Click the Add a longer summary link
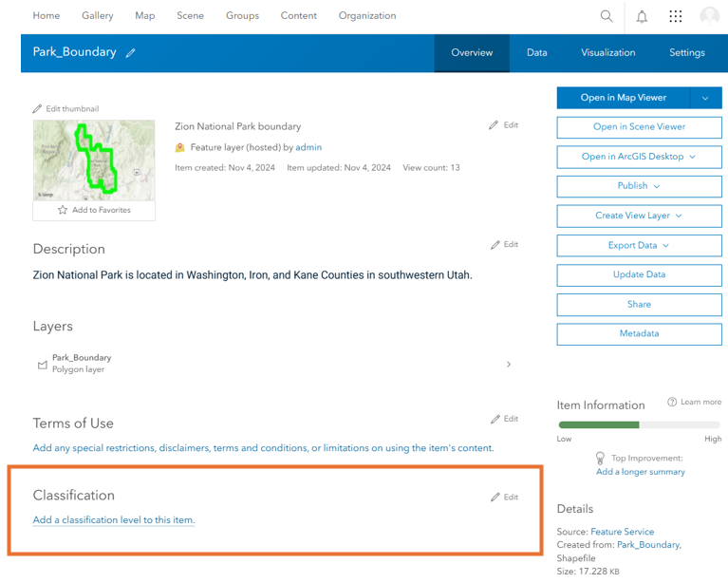 tap(641, 472)
